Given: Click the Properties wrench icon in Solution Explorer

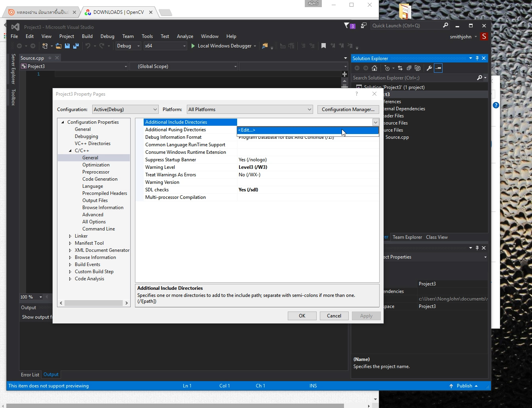Looking at the screenshot, I should [x=429, y=68].
